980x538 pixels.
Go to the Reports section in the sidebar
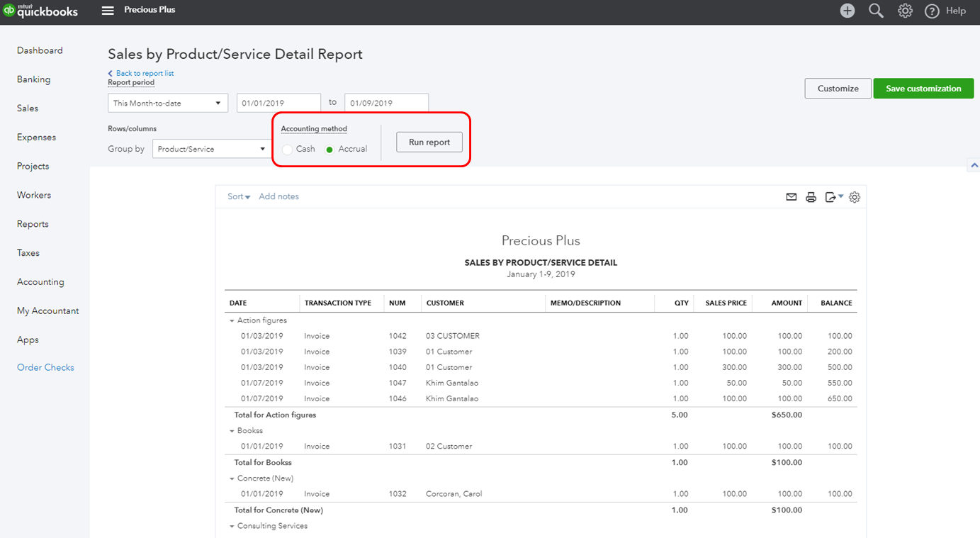33,223
